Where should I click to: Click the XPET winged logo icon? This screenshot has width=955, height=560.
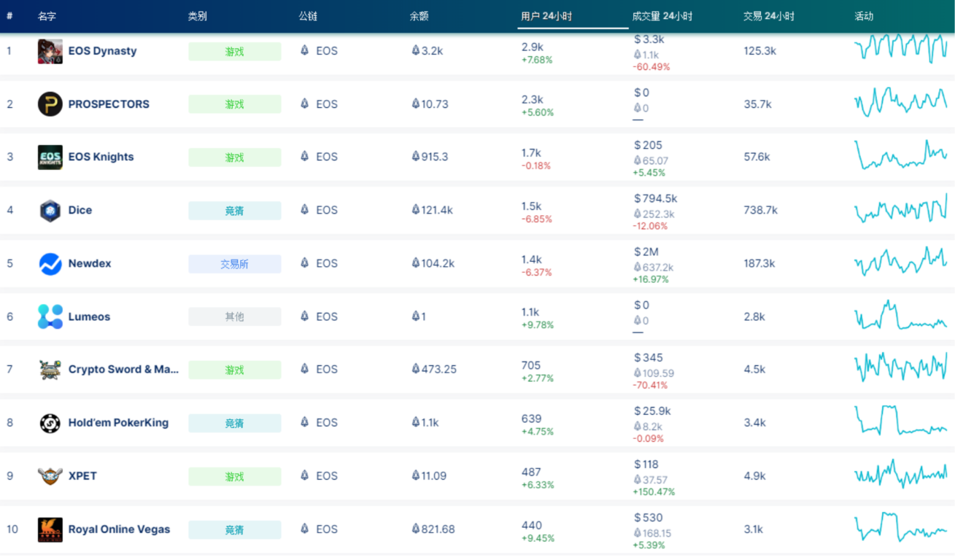coord(50,476)
